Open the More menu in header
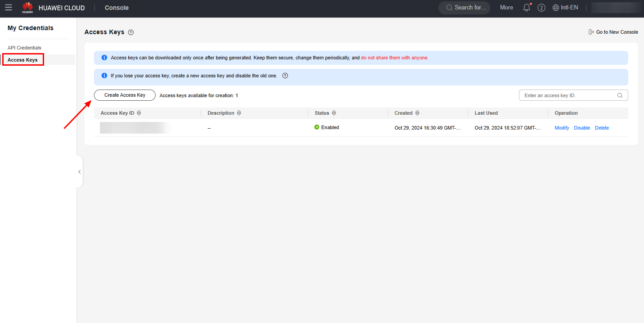 506,8
